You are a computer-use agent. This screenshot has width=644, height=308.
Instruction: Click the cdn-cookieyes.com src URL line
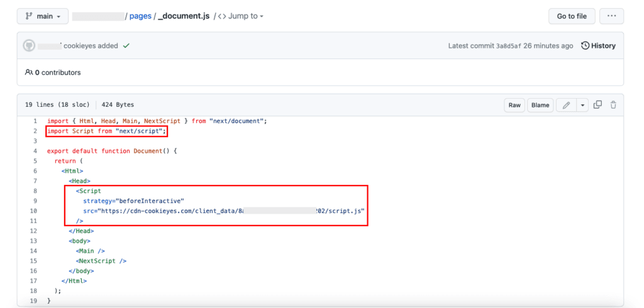(x=225, y=211)
